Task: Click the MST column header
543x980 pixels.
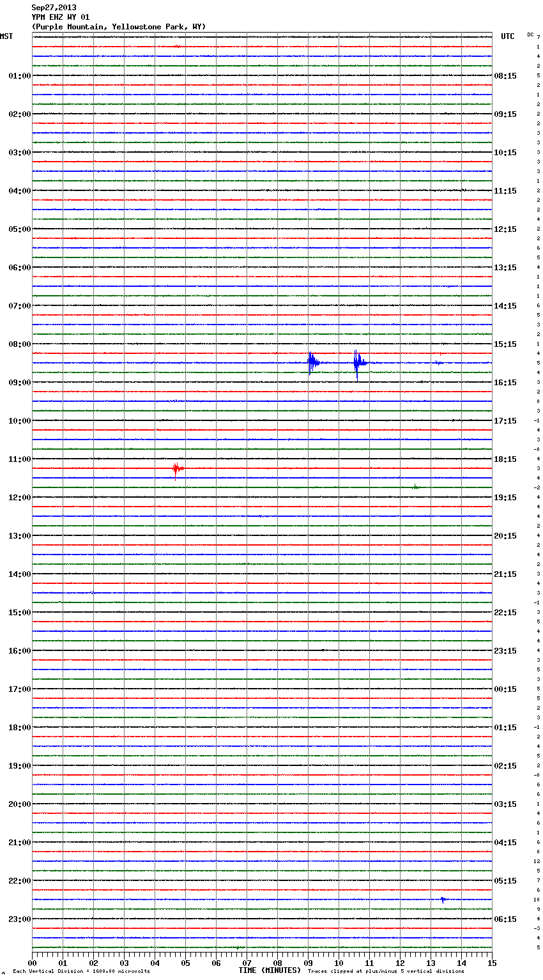Action: pos(6,36)
